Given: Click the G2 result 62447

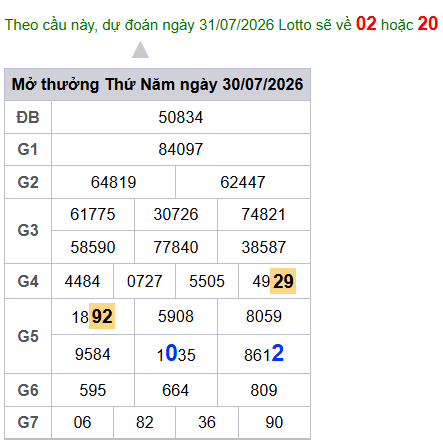Looking at the screenshot, I should [243, 182].
